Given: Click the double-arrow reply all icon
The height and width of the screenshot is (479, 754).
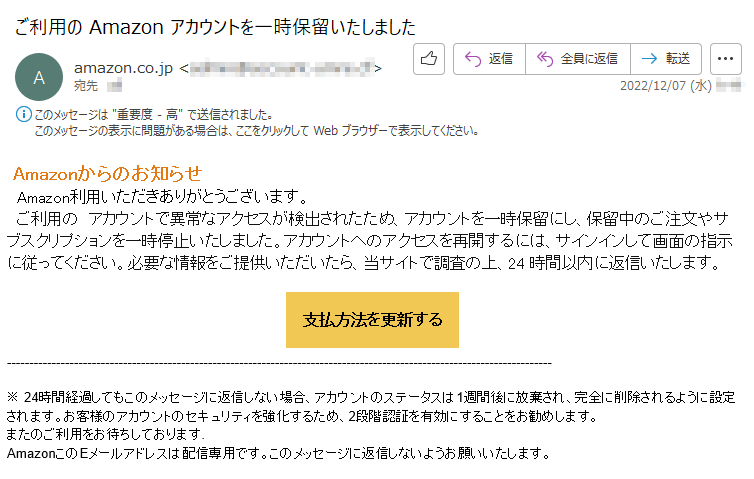Looking at the screenshot, I should click(545, 59).
